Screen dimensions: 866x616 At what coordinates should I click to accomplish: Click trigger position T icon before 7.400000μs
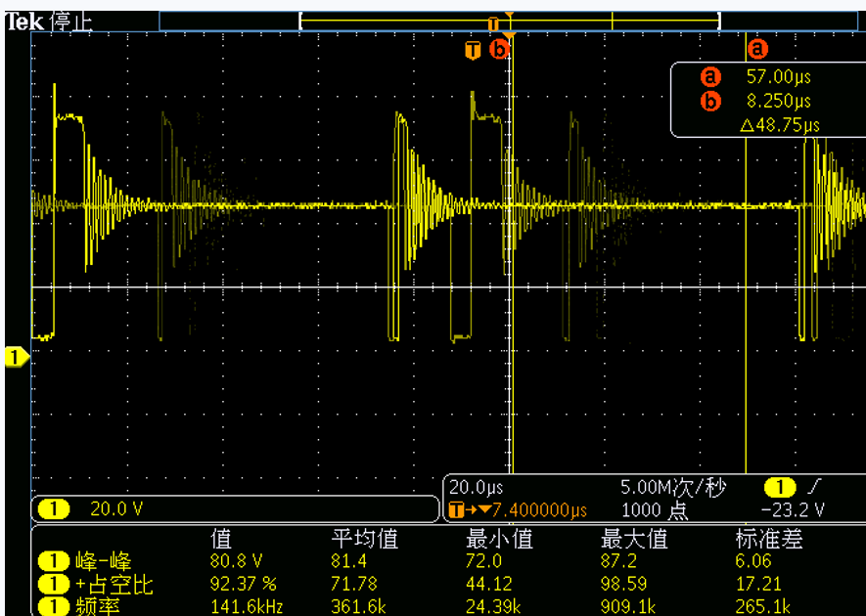[456, 509]
